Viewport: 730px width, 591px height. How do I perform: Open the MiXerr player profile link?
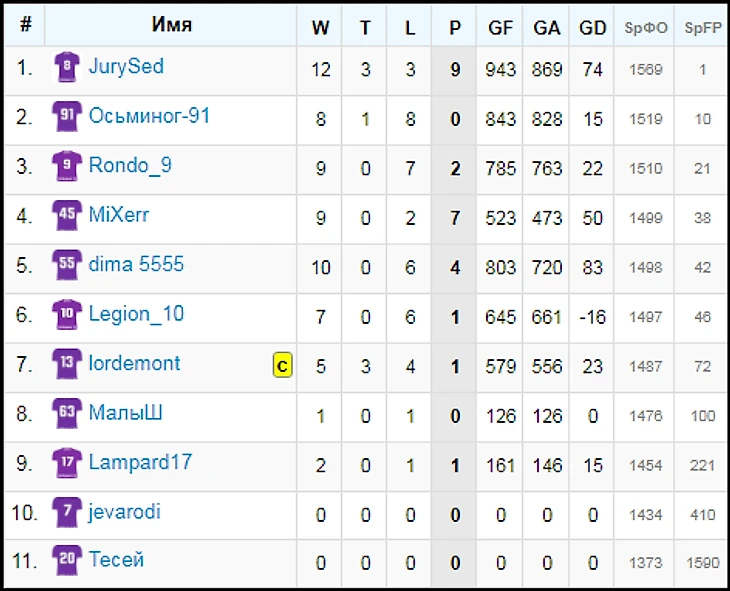(119, 215)
